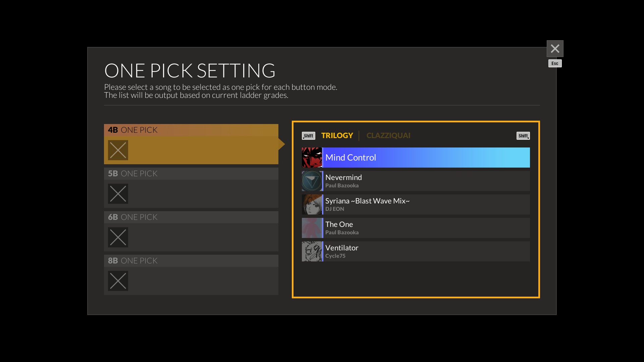Click the empty 4B one pick slot icon
Viewport: 644px width, 362px height.
[118, 150]
